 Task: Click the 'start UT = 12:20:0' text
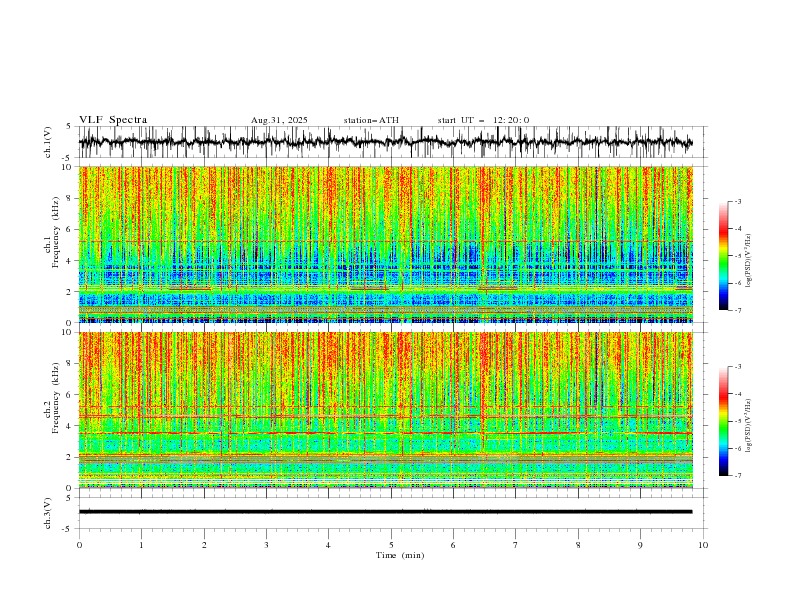pos(483,120)
